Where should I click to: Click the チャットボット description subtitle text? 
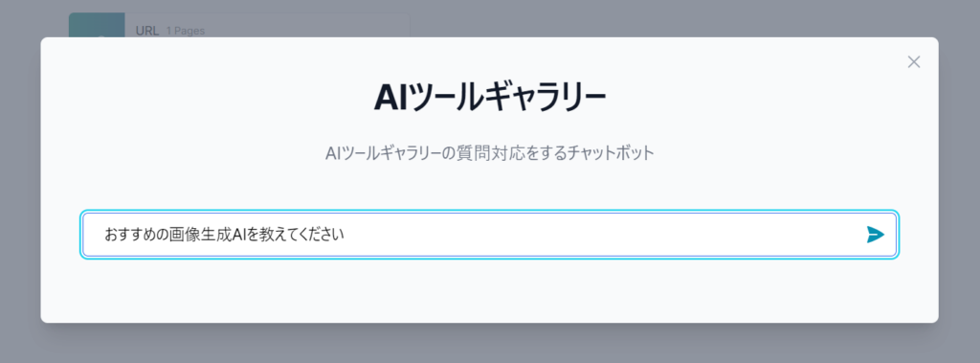coord(489,153)
